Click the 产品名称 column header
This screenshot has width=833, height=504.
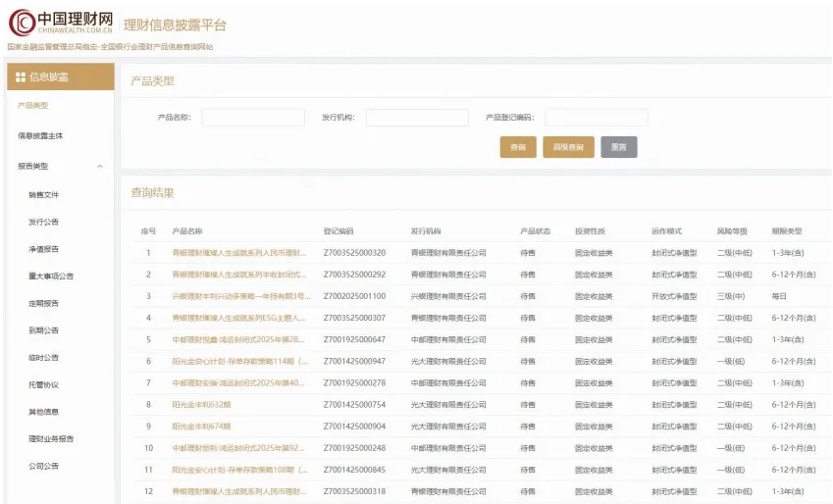(187, 231)
